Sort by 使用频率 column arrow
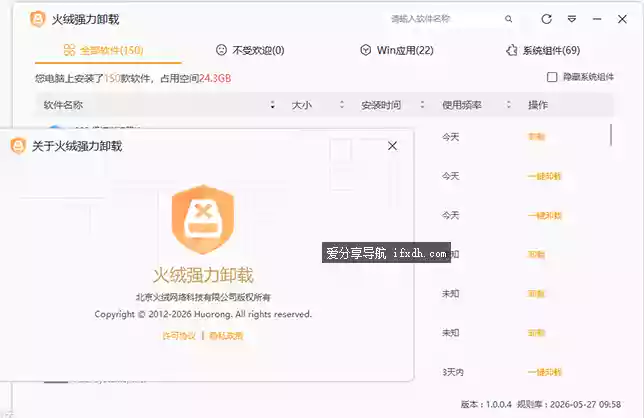644x418 pixels. (508, 105)
